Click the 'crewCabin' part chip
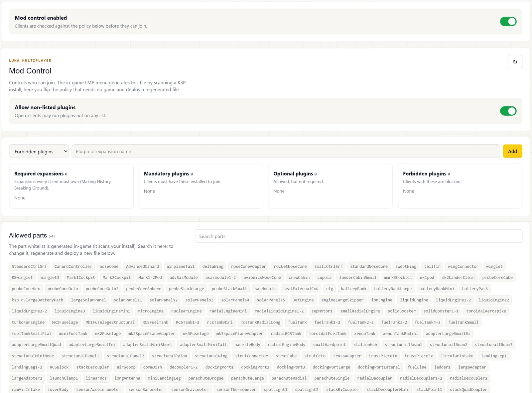The width and height of the screenshot is (532, 393). (x=299, y=277)
